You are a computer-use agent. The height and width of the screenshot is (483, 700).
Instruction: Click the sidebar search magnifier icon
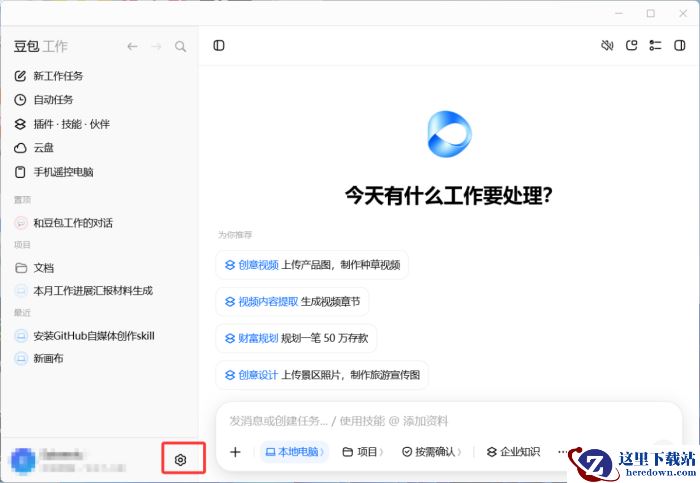(x=180, y=46)
